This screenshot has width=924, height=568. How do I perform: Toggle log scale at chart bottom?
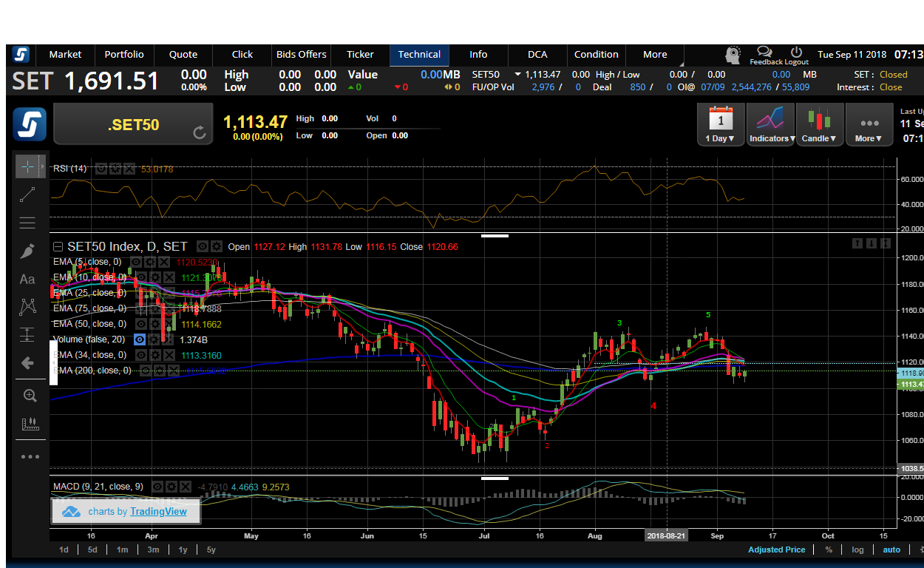(x=857, y=550)
